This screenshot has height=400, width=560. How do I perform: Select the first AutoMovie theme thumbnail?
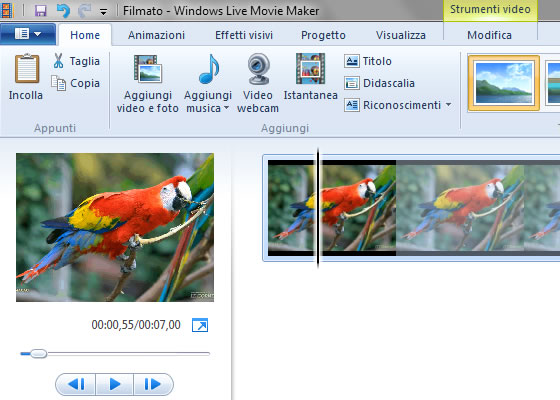coord(504,83)
